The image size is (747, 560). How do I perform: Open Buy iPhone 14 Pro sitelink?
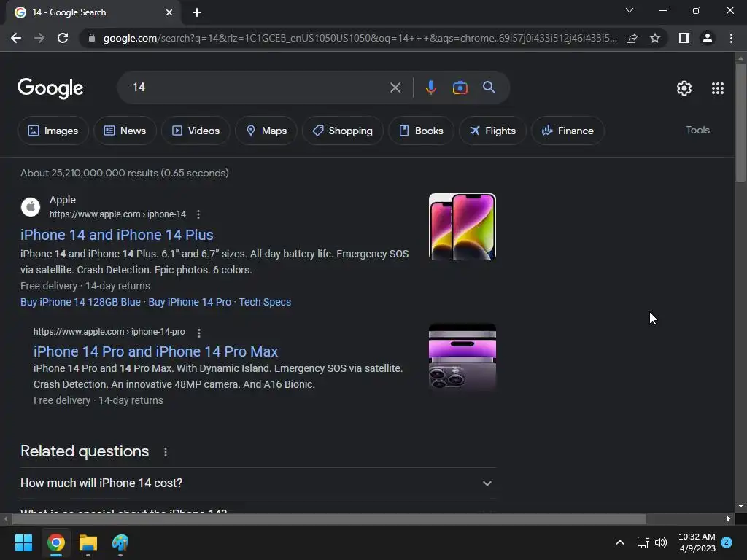coord(190,302)
